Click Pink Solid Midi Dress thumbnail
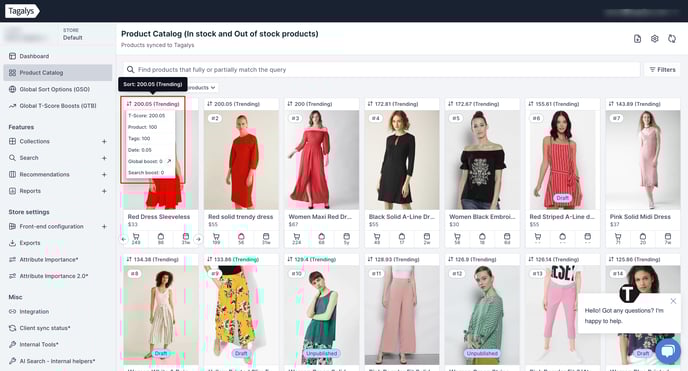688x371 pixels. click(x=643, y=160)
